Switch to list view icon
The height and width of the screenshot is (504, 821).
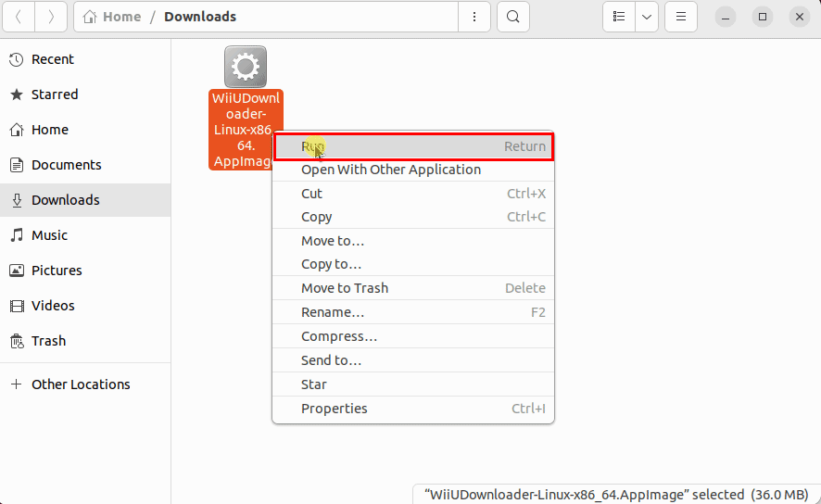point(619,17)
